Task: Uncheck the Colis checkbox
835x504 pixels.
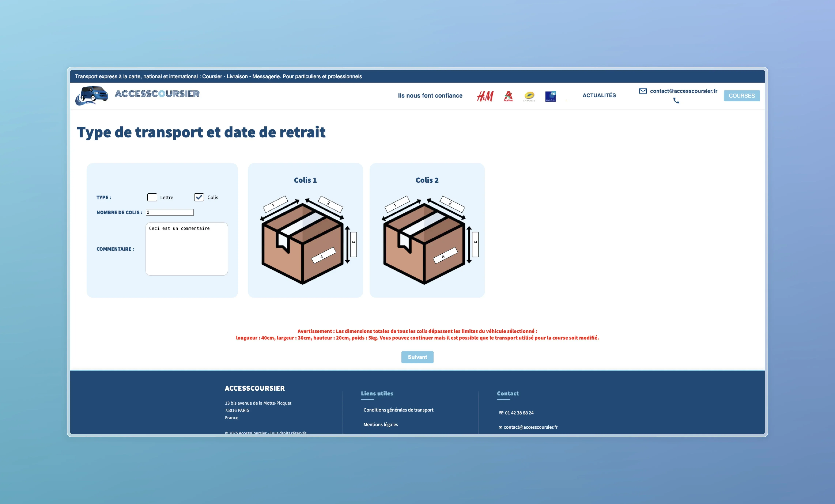Action: 199,198
